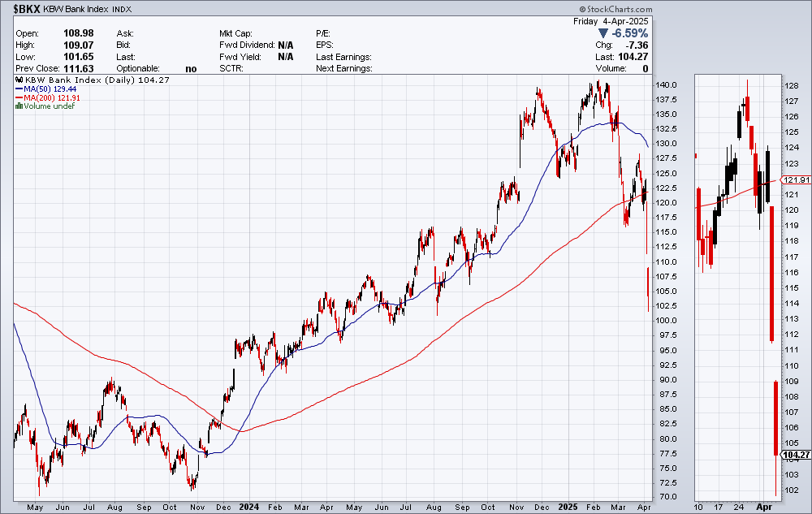Click the 70.0 price axis label

[x=668, y=497]
